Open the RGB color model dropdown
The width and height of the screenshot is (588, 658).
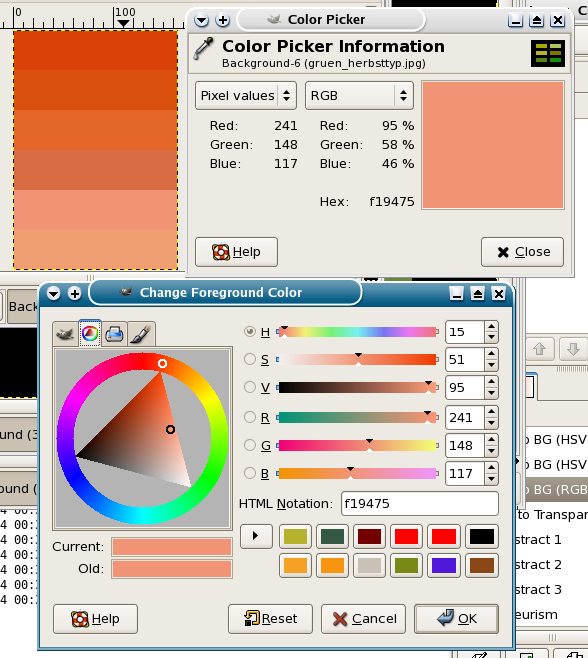pyautogui.click(x=359, y=96)
